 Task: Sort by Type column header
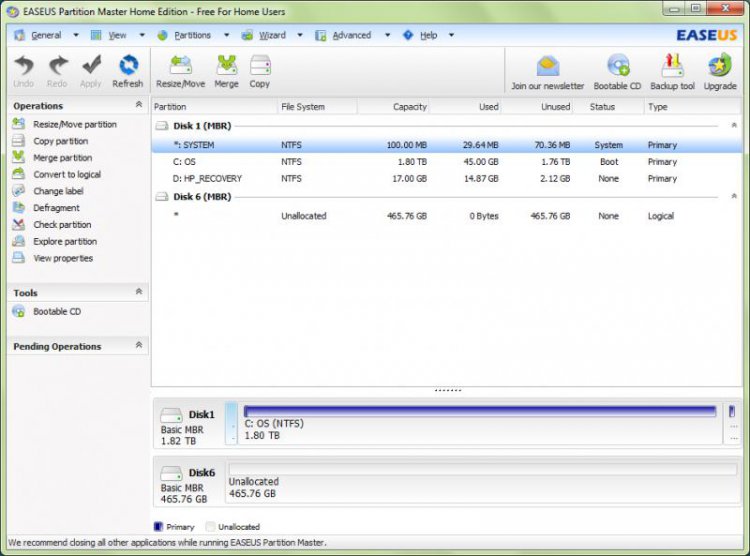(693, 107)
